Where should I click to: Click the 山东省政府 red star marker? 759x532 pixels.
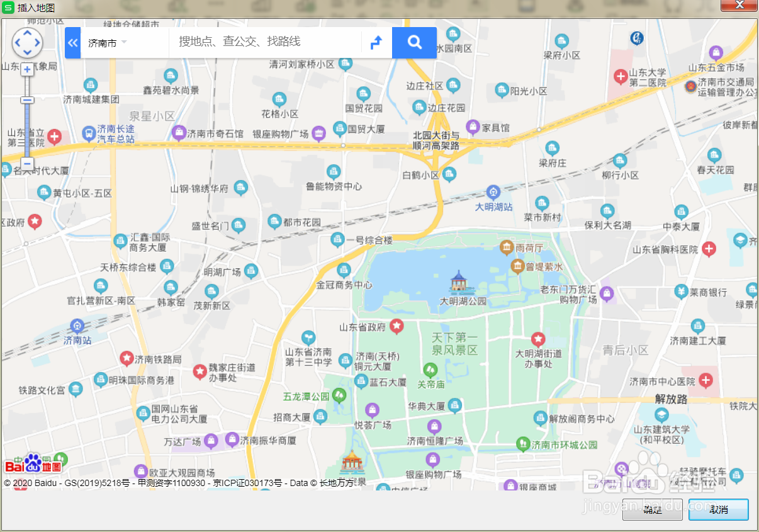coord(396,326)
